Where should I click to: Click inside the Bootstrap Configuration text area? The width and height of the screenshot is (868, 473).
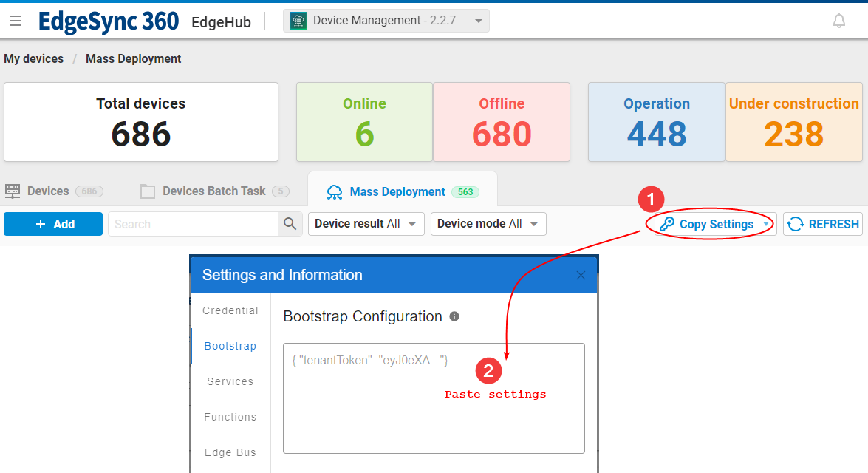point(434,398)
